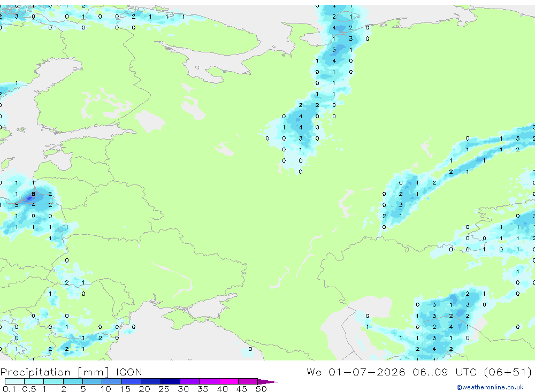This screenshot has width=535, height=392.
Task: Select the 2–5 mm legend color swatch
Action: [73, 381]
